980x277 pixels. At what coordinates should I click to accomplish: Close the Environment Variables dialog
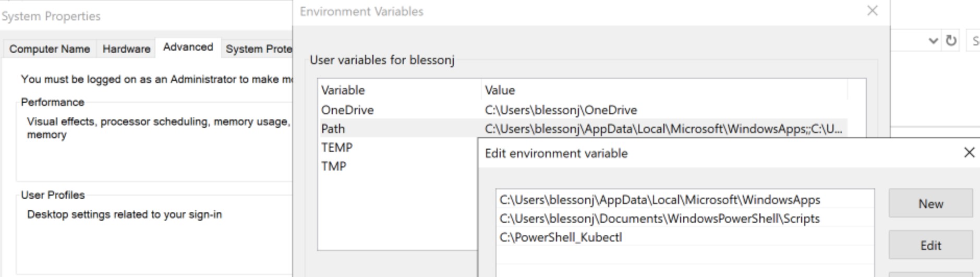click(872, 11)
